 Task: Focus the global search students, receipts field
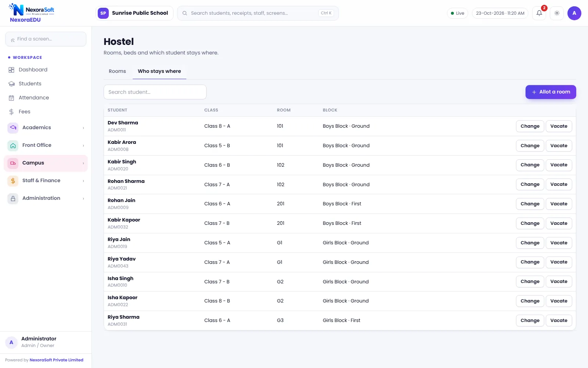pos(258,13)
